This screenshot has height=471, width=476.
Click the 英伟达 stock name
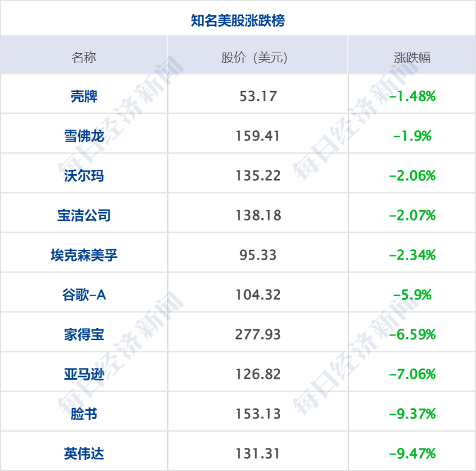[84, 454]
